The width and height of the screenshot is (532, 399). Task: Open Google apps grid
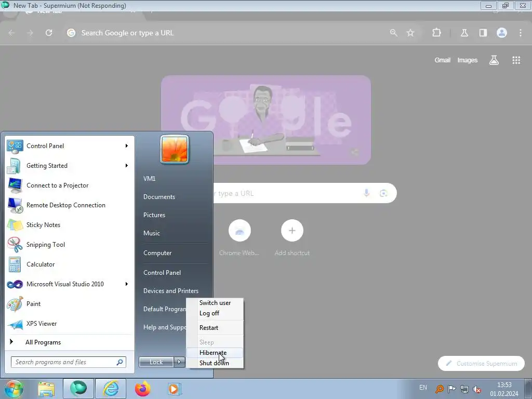516,60
